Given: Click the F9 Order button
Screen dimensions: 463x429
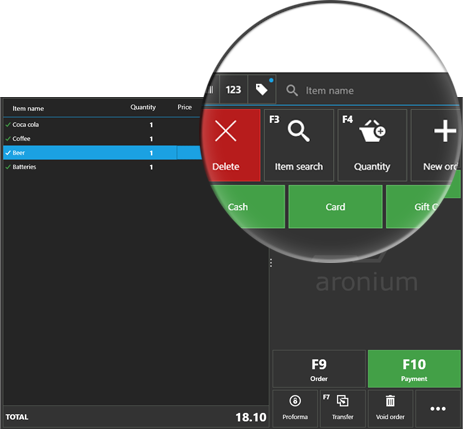Looking at the screenshot, I should click(319, 369).
